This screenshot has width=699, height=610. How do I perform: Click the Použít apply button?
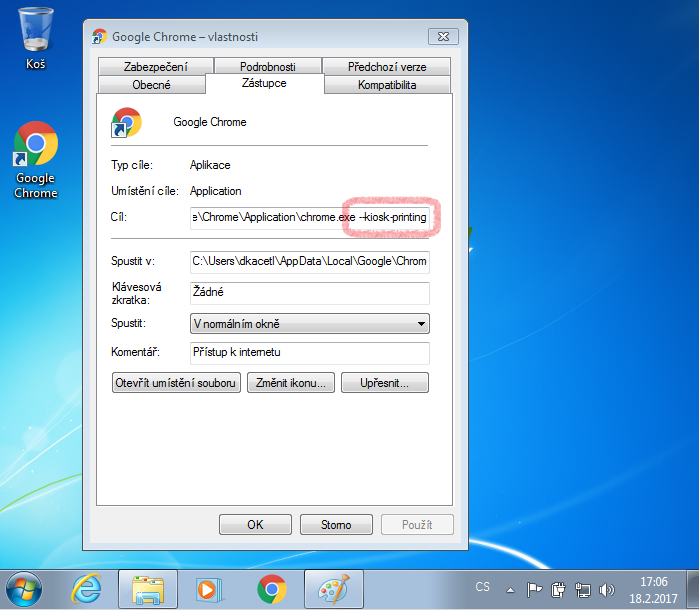click(x=417, y=524)
